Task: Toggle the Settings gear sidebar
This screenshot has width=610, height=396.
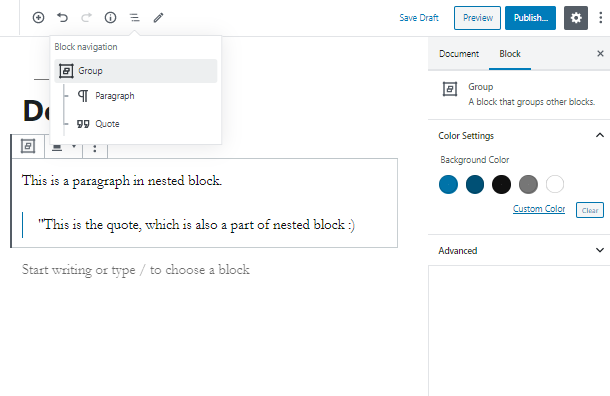Action: click(x=576, y=18)
